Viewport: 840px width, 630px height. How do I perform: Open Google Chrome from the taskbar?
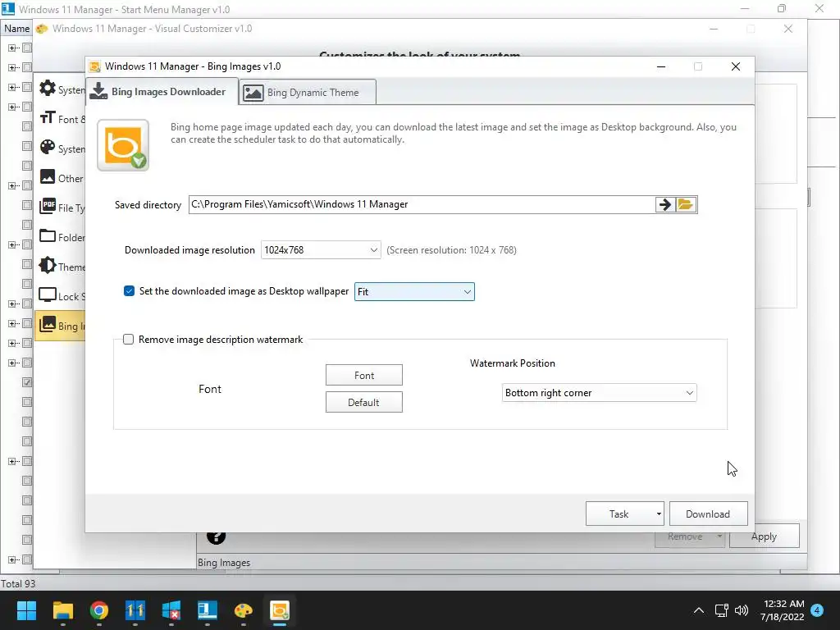click(x=99, y=610)
